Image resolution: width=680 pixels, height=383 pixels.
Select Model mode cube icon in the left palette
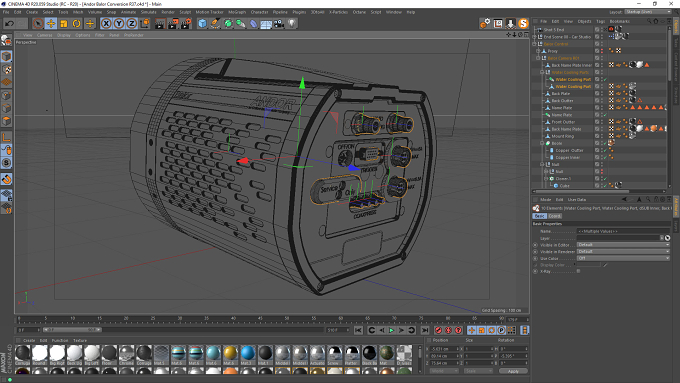(x=6, y=56)
